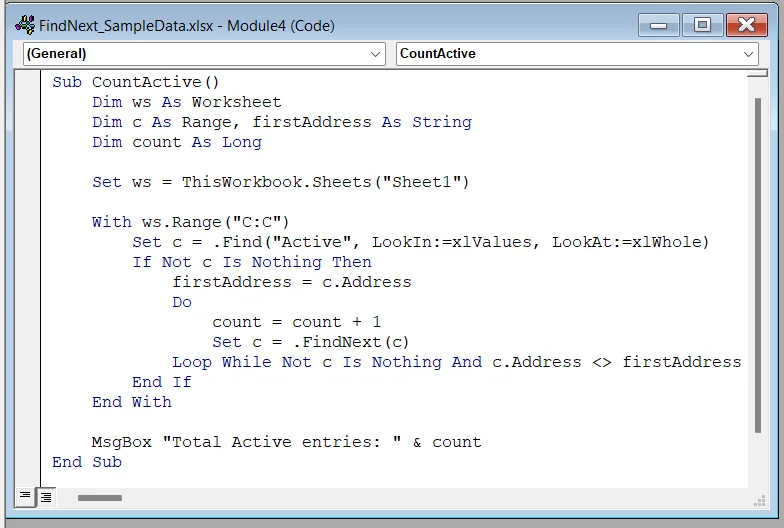Click 'Loop While Not c Is Nothing' text
This screenshot has height=528, width=784.
[x=307, y=362]
